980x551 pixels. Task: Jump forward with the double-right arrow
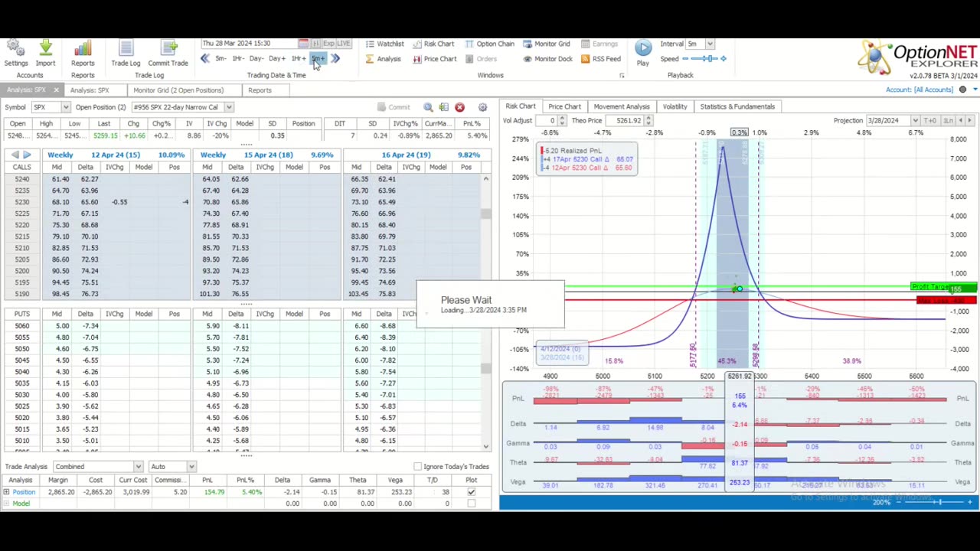pyautogui.click(x=335, y=59)
